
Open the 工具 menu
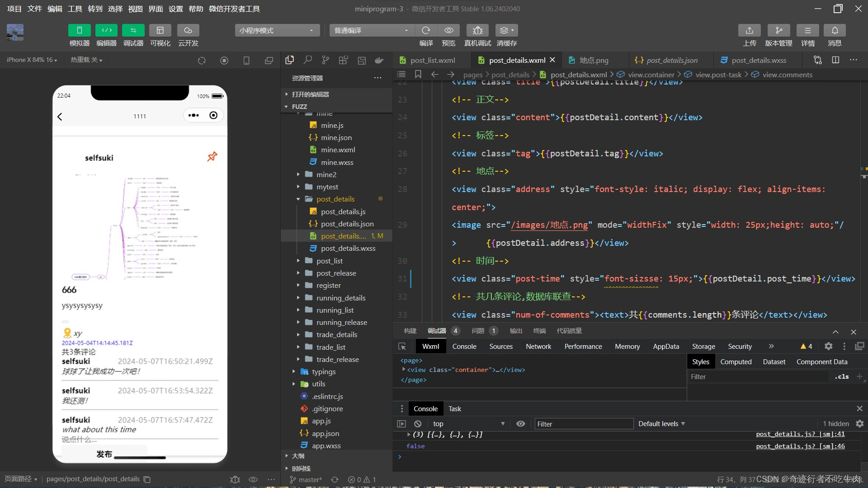(x=75, y=9)
